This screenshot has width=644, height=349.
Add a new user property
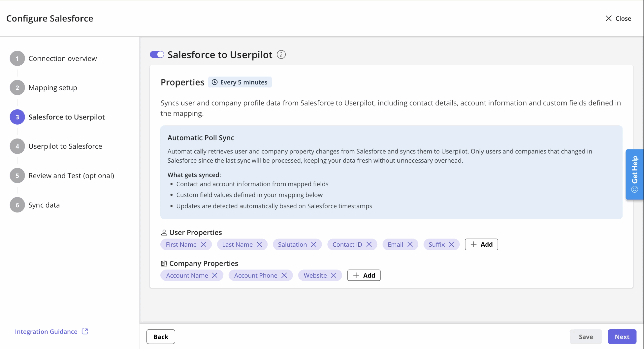click(x=481, y=244)
